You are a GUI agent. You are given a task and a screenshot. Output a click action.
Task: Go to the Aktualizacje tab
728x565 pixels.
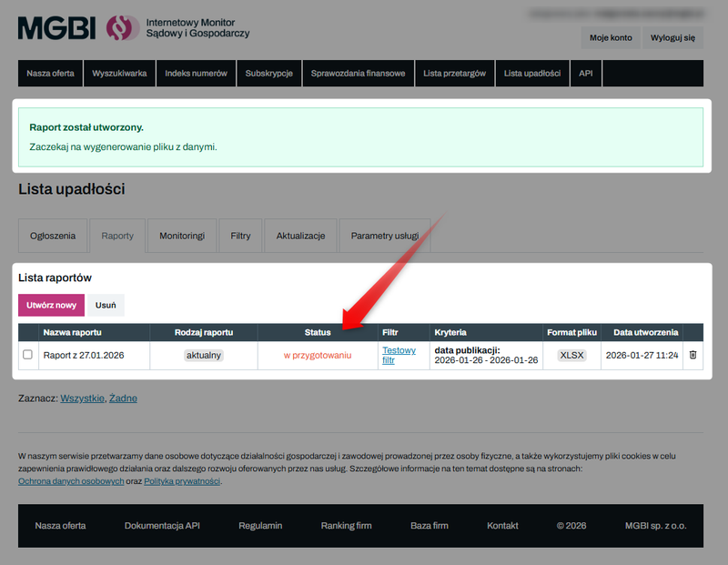pos(300,236)
